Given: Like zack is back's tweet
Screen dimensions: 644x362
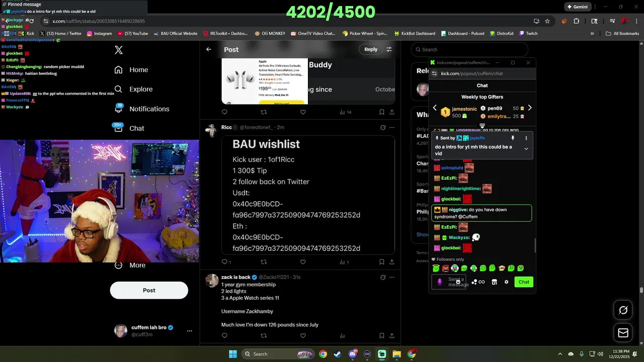Looking at the screenshot, I should tap(303, 336).
